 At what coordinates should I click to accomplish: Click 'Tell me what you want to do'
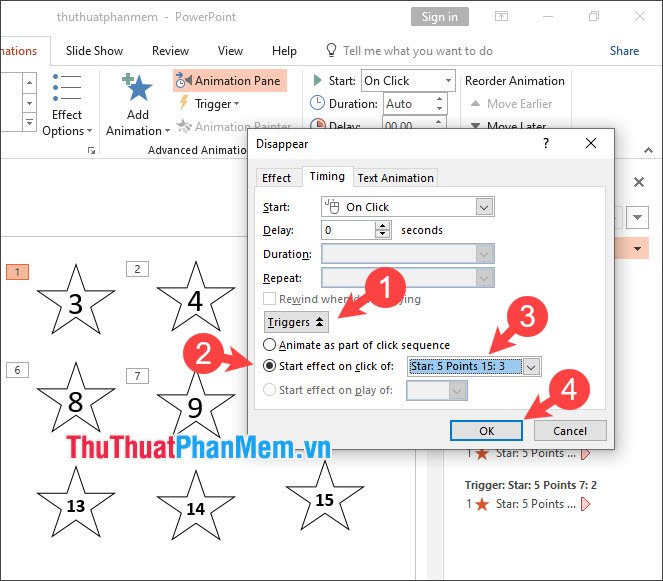tap(418, 51)
